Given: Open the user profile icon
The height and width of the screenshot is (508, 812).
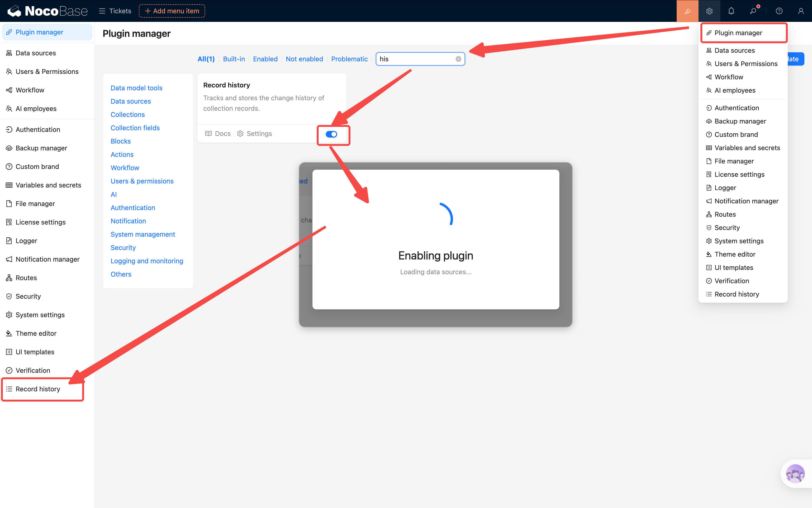Looking at the screenshot, I should 801,11.
